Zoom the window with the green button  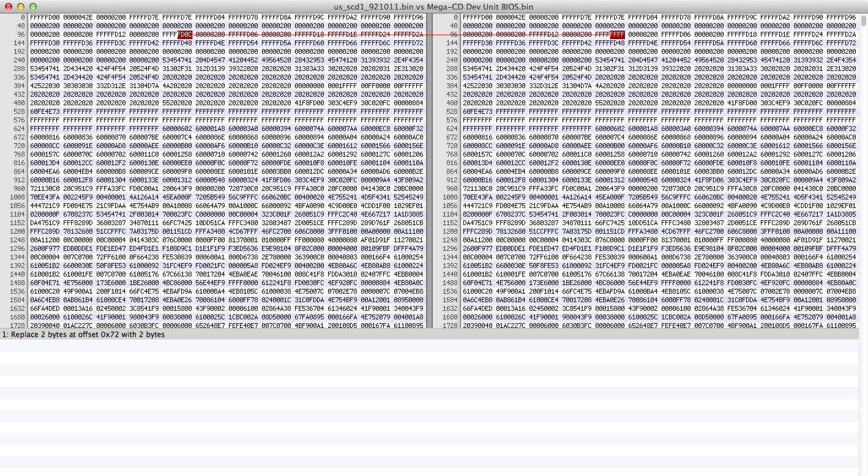(33, 6)
